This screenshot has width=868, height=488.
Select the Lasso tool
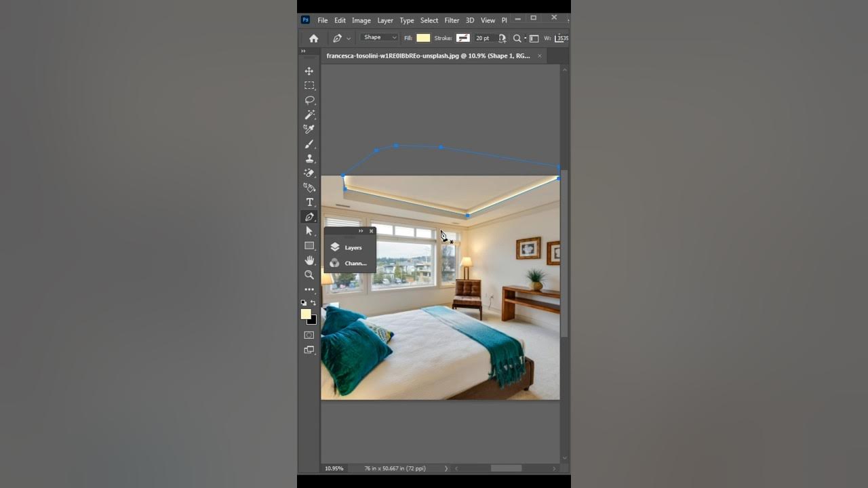click(x=309, y=100)
